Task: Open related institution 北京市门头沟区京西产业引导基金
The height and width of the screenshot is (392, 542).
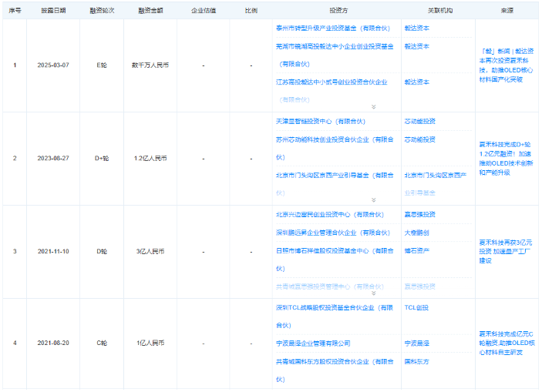Action: [x=435, y=184]
